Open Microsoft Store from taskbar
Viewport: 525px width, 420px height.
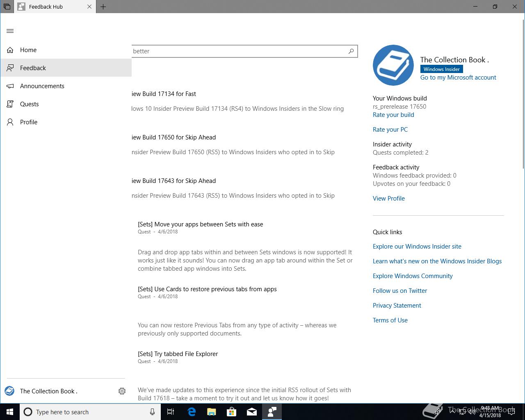click(231, 412)
